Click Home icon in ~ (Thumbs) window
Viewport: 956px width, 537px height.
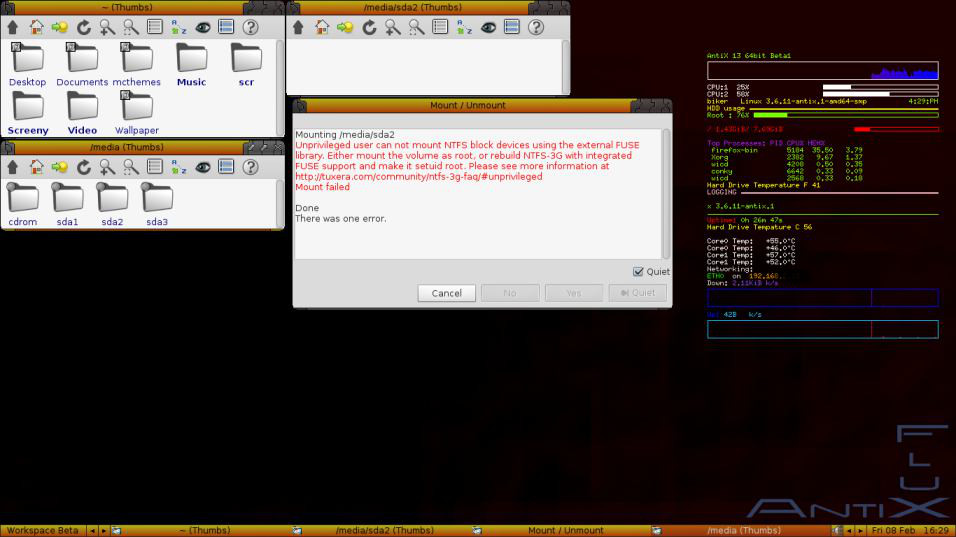(x=36, y=27)
